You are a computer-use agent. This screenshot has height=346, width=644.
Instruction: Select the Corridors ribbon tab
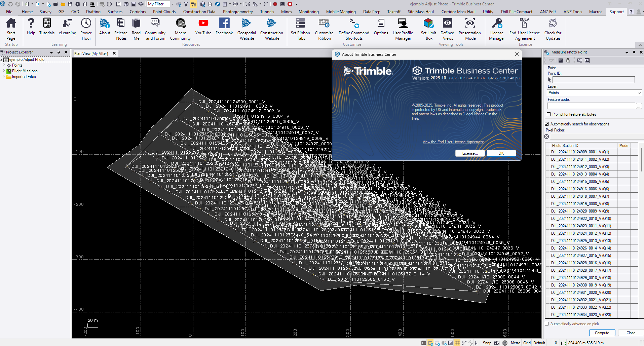[x=138, y=12]
